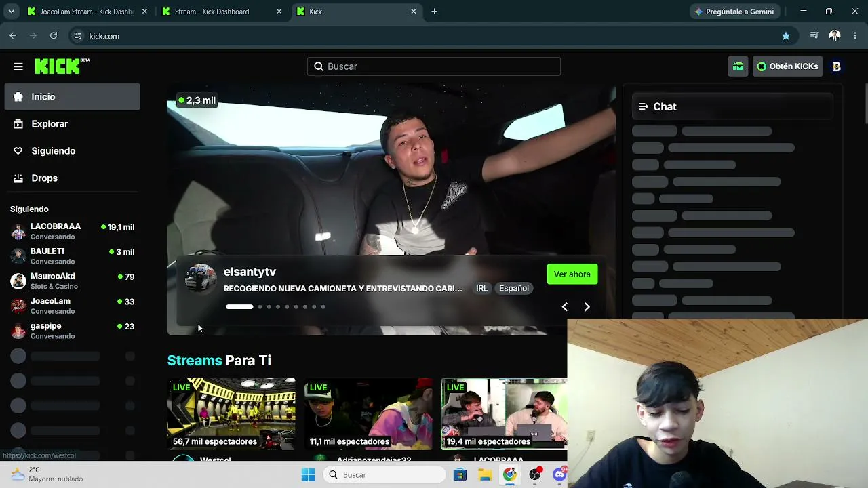View site information for kick.com

click(77, 36)
